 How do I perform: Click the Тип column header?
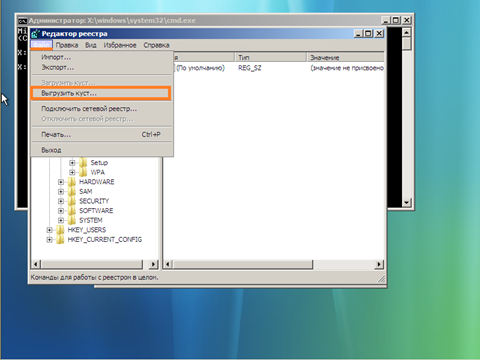click(270, 57)
